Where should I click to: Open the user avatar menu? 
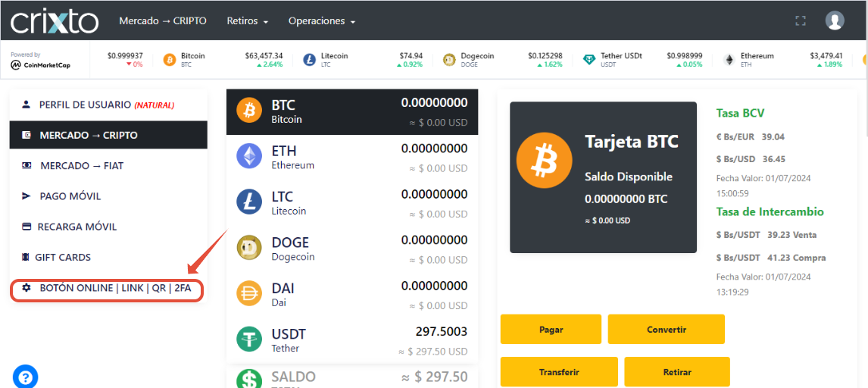pos(834,21)
